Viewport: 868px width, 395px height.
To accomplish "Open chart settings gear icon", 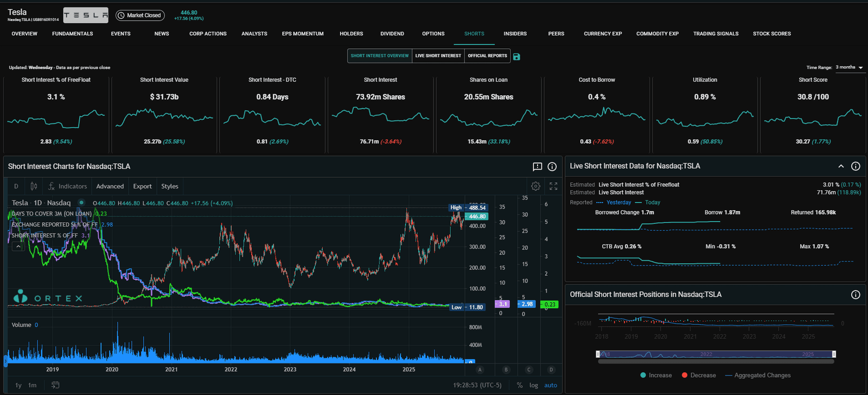I will (535, 186).
